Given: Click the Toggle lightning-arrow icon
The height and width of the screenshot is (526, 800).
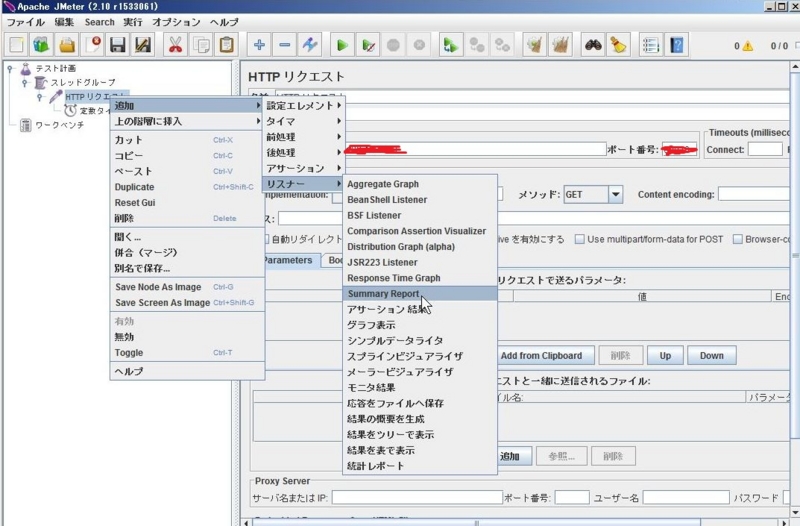Looking at the screenshot, I should 310,45.
